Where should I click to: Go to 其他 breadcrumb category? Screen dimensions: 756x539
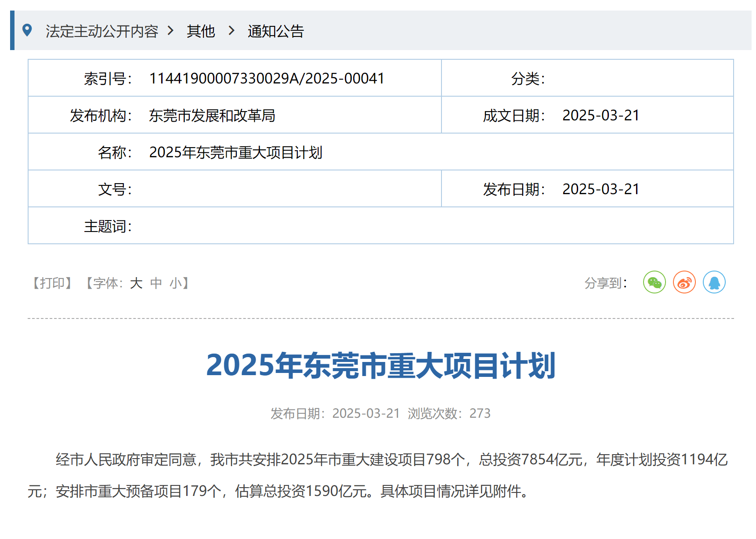(201, 31)
